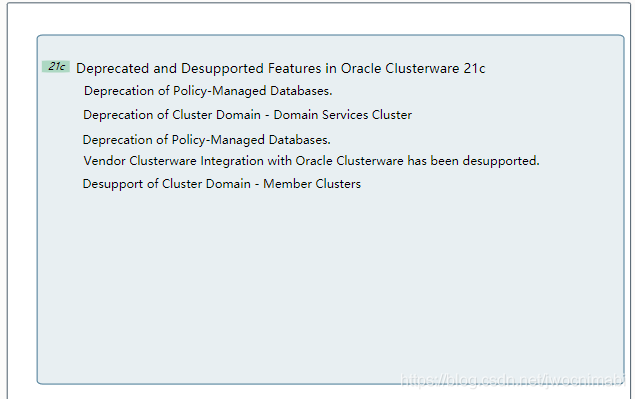
Task: Click Desupport of Cluster Domain - Member Clusters
Action: click(x=222, y=184)
